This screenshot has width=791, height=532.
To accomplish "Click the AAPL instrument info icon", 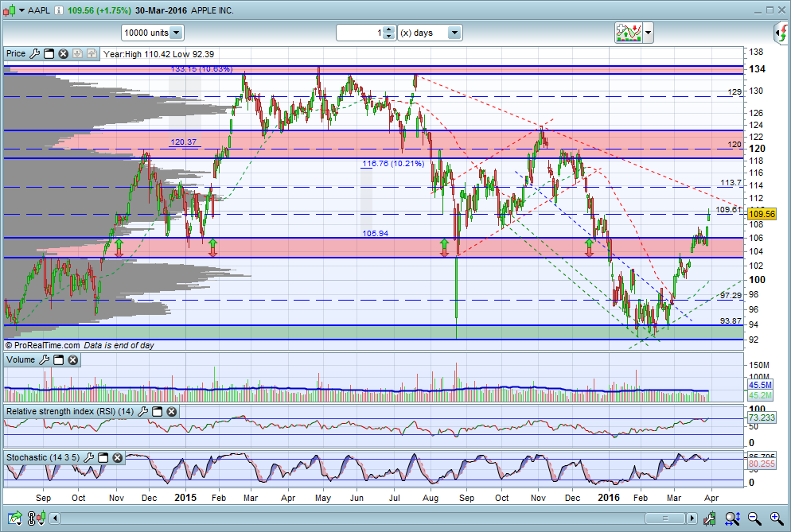I will (59, 10).
